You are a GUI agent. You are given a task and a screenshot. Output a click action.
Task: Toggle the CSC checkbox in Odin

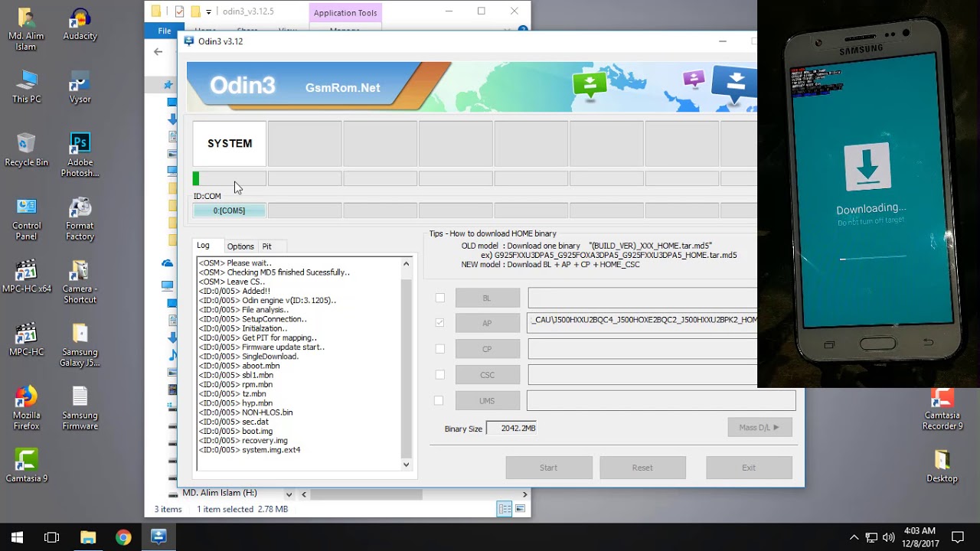click(439, 375)
